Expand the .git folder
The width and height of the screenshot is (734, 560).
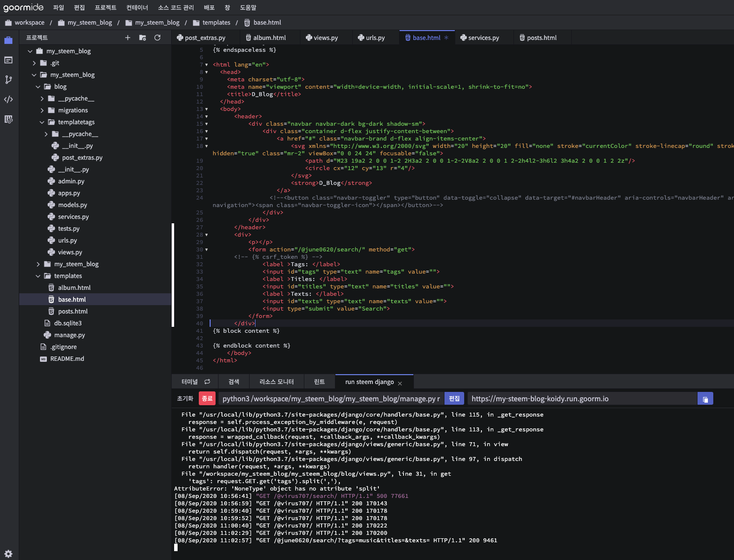[x=34, y=63]
